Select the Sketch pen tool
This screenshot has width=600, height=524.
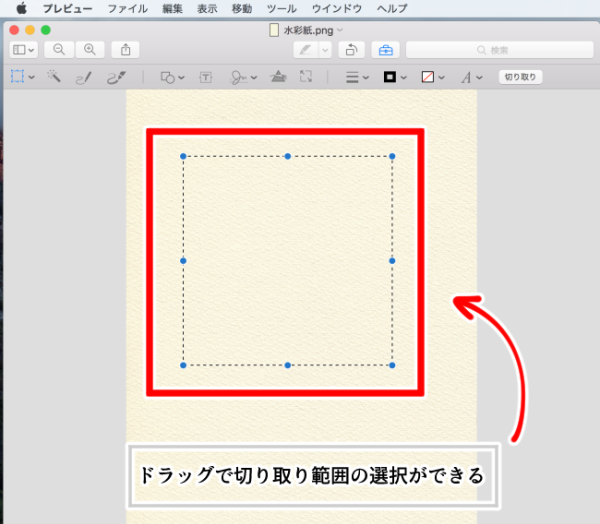[x=84, y=77]
